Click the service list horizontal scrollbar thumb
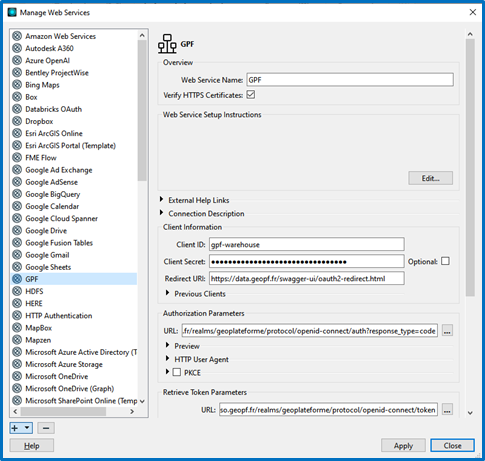 (x=63, y=412)
